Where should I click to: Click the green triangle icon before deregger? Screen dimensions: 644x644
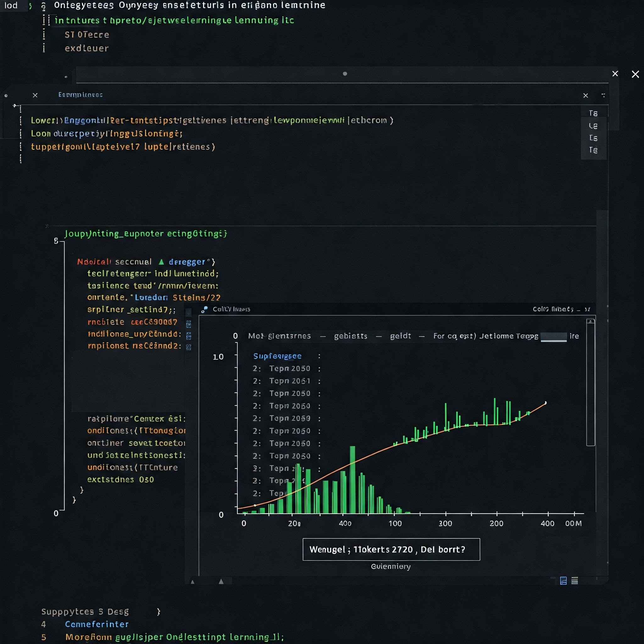tap(161, 262)
